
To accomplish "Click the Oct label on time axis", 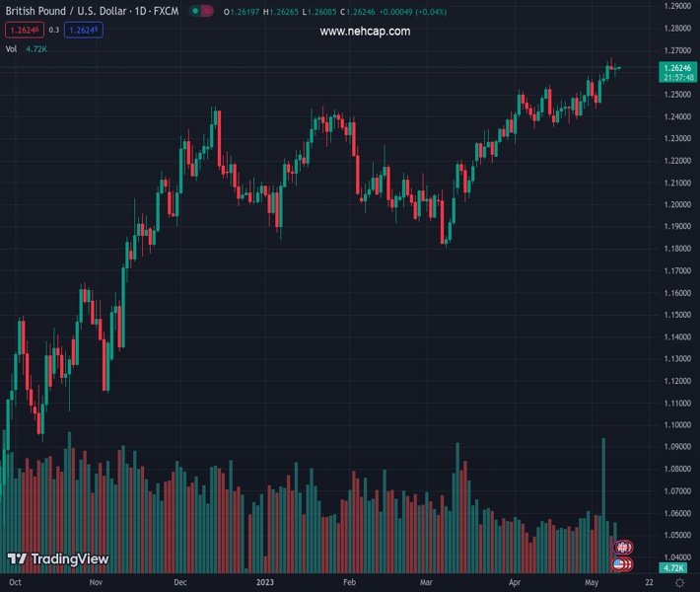I will 16,583.
